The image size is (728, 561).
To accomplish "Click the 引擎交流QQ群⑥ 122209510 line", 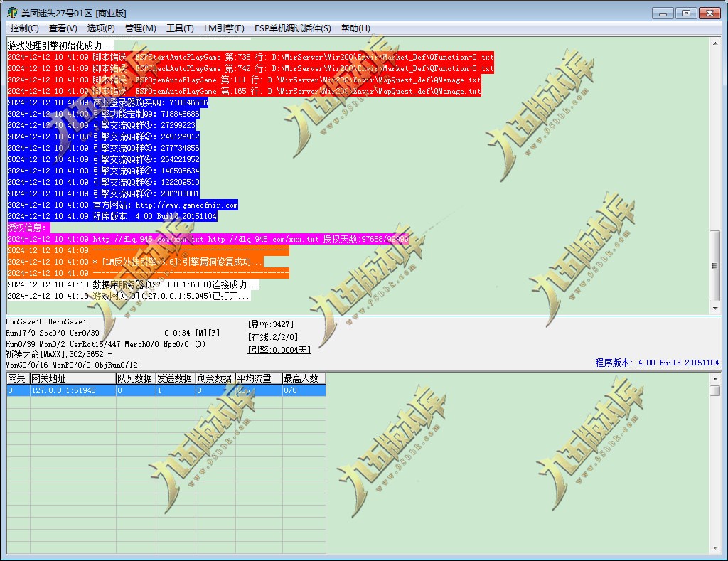I will point(104,182).
